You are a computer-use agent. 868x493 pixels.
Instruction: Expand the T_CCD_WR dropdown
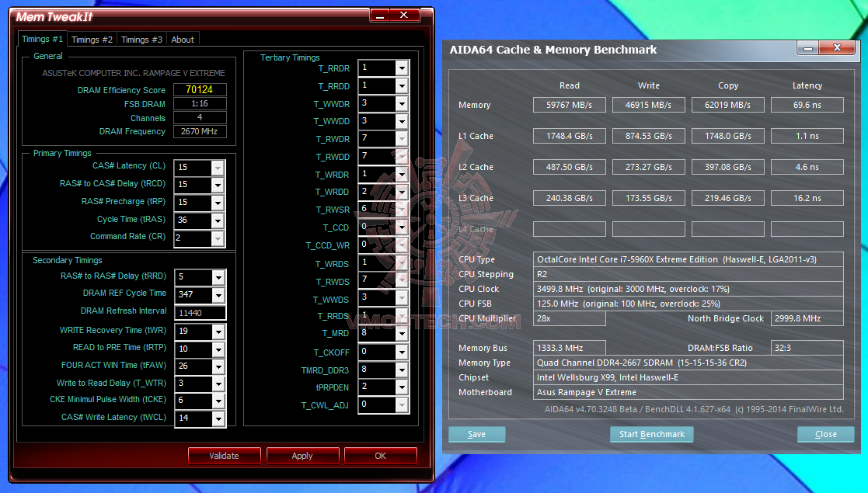point(402,245)
